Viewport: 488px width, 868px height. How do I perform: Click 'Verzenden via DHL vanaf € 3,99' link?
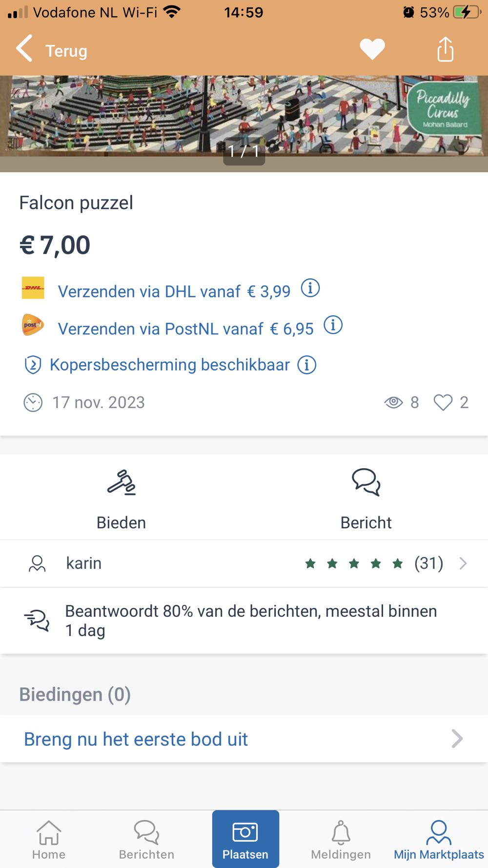(x=174, y=291)
